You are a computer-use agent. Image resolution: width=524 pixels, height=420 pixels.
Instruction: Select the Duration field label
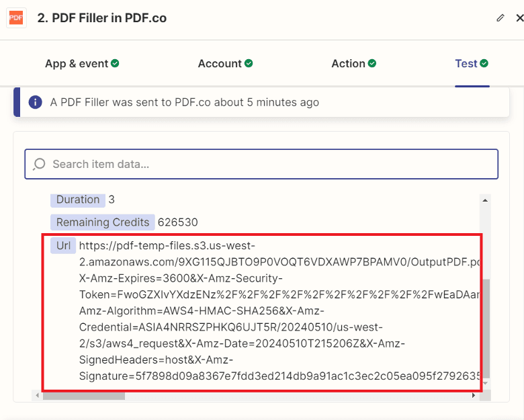[x=77, y=200]
